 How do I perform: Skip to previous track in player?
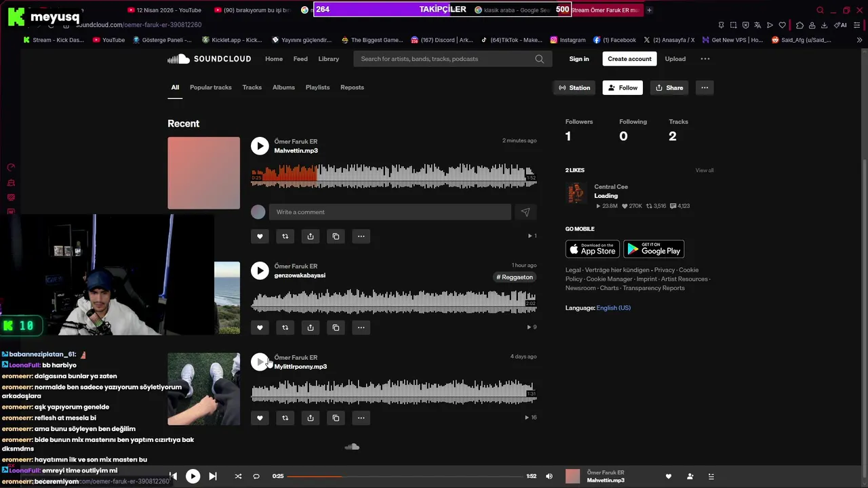click(174, 476)
